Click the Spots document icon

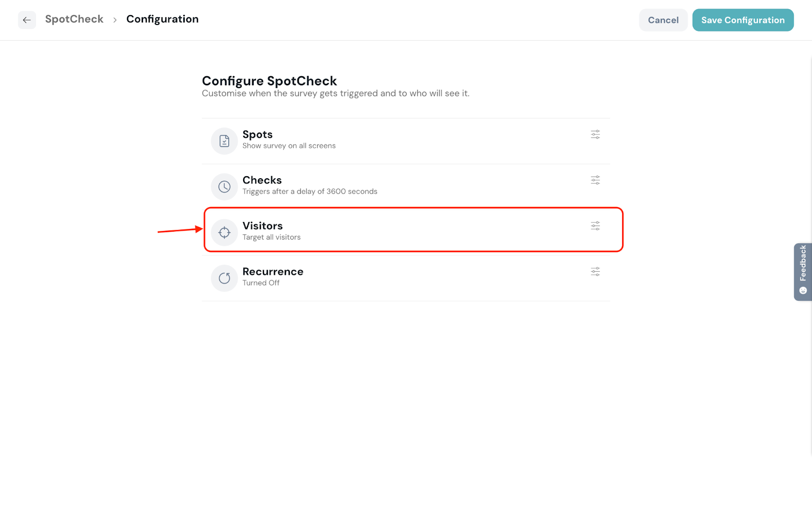tap(224, 141)
